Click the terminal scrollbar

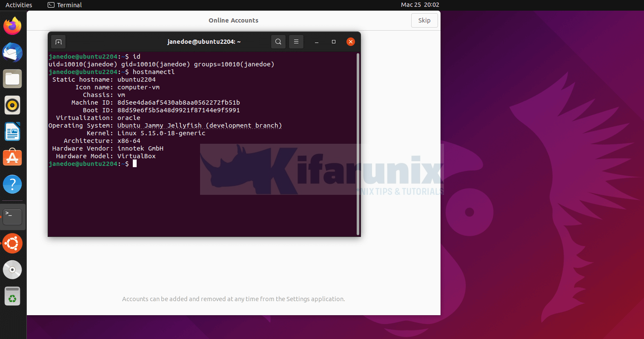[x=358, y=144]
